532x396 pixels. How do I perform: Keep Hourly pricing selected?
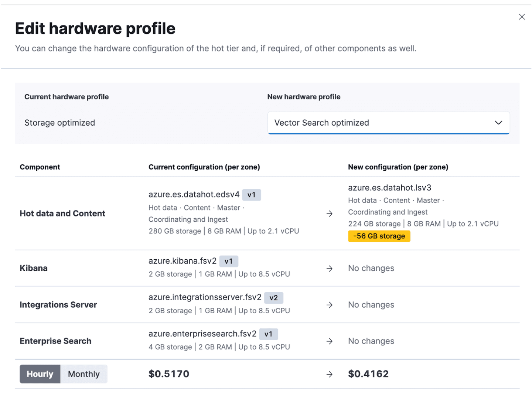point(40,374)
